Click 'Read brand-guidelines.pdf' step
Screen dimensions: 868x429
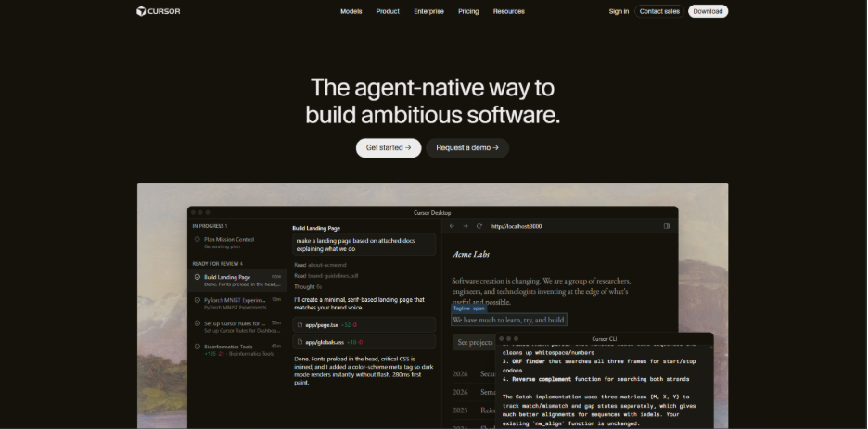(326, 276)
